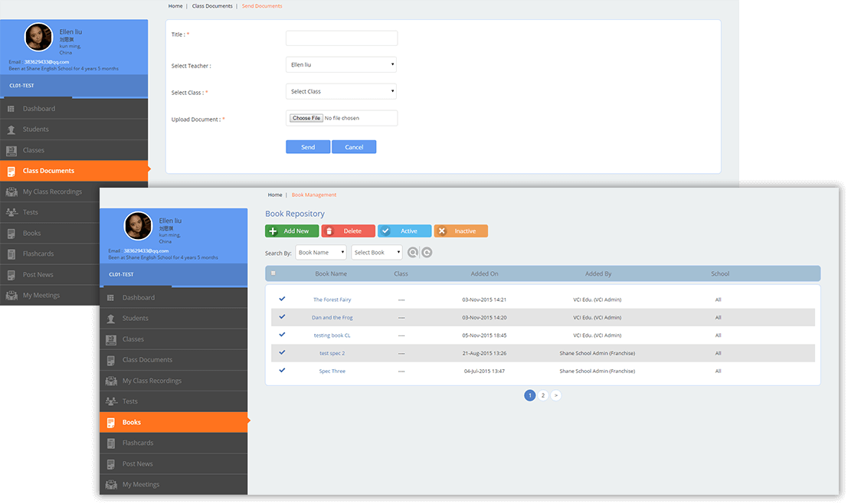The height and width of the screenshot is (504, 848).
Task: Click Dashboard grid icon in back window sidebar
Action: point(11,109)
